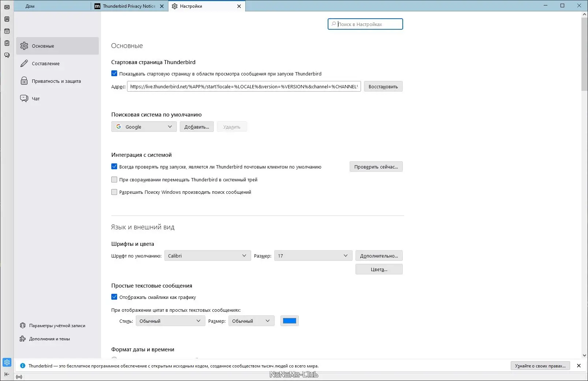Click the Формат даты и времени heading
The image size is (588, 381).
click(x=143, y=349)
